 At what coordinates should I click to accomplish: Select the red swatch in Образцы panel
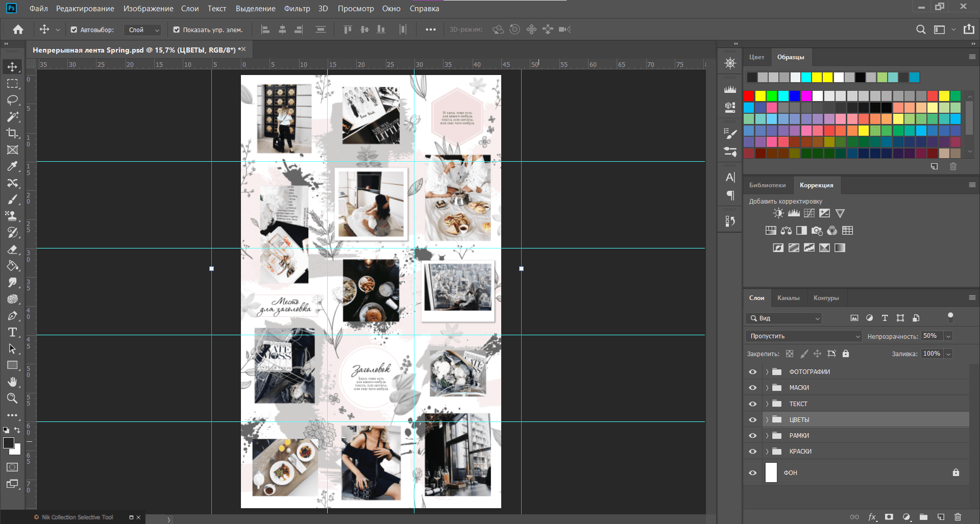tap(748, 95)
